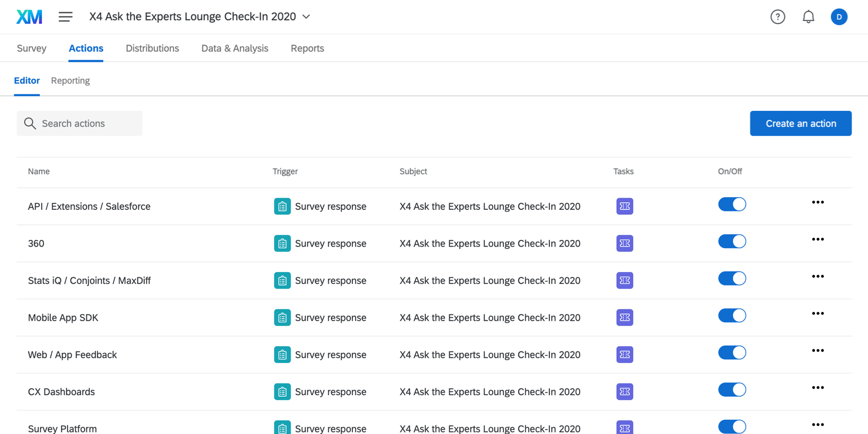Disable the Mobile App SDK action

pyautogui.click(x=732, y=316)
